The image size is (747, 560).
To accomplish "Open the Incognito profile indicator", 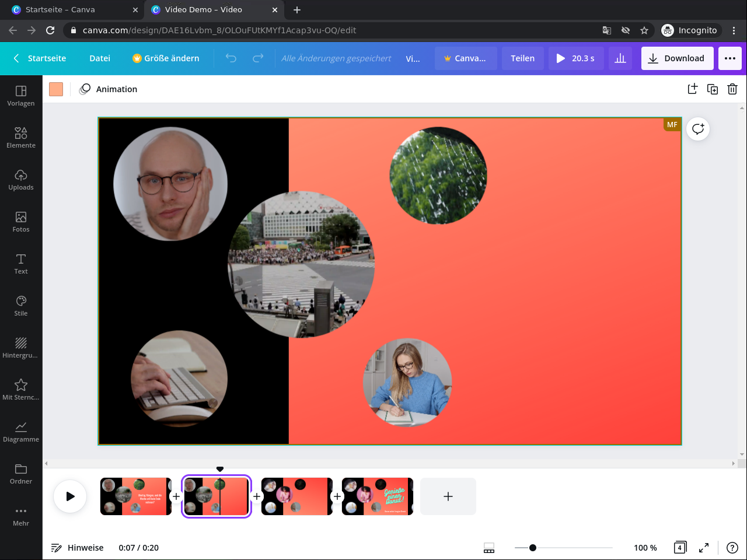I will 690,30.
